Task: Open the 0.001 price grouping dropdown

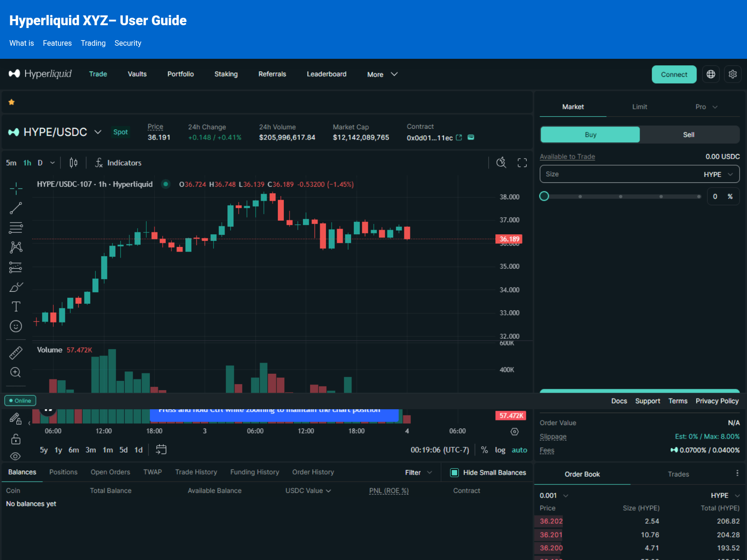Action: point(554,496)
